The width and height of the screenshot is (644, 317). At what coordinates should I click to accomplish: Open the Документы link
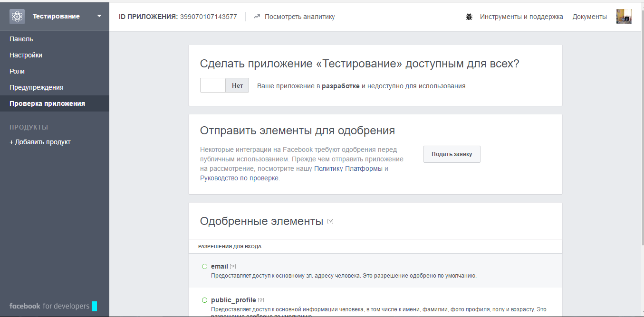(x=590, y=17)
